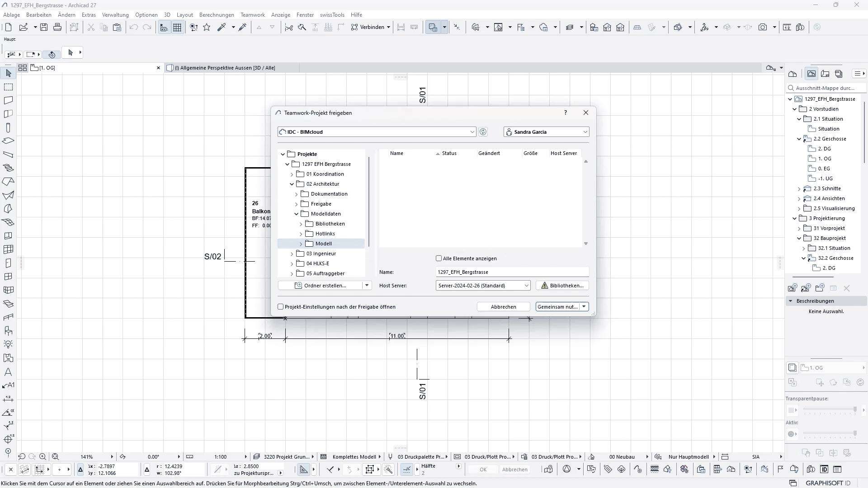Open the swissTools menu
The height and width of the screenshot is (488, 868).
(332, 15)
